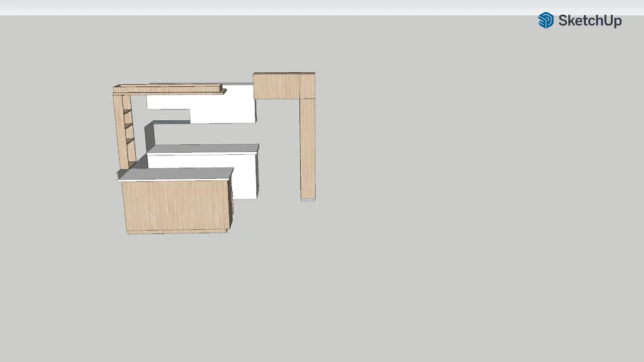Viewport: 644px width, 362px height.
Task: Select the middle small shelf in shelving unit
Action: [129, 126]
